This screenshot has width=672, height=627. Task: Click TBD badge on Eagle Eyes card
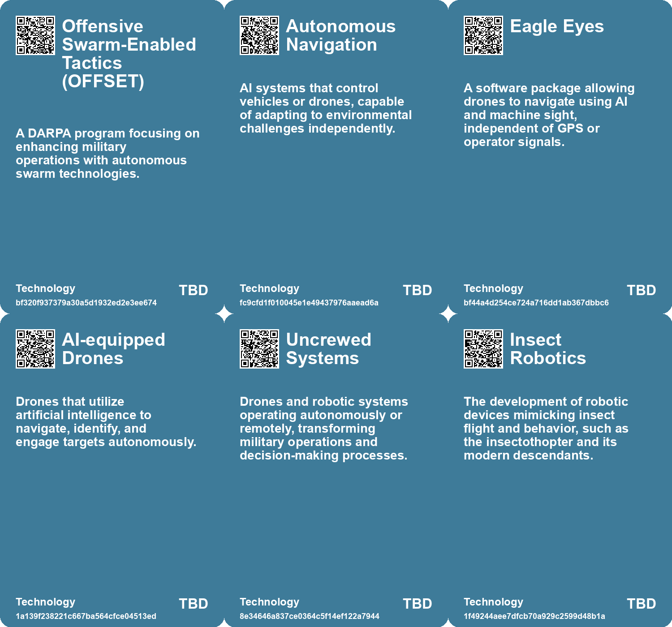[x=641, y=290]
